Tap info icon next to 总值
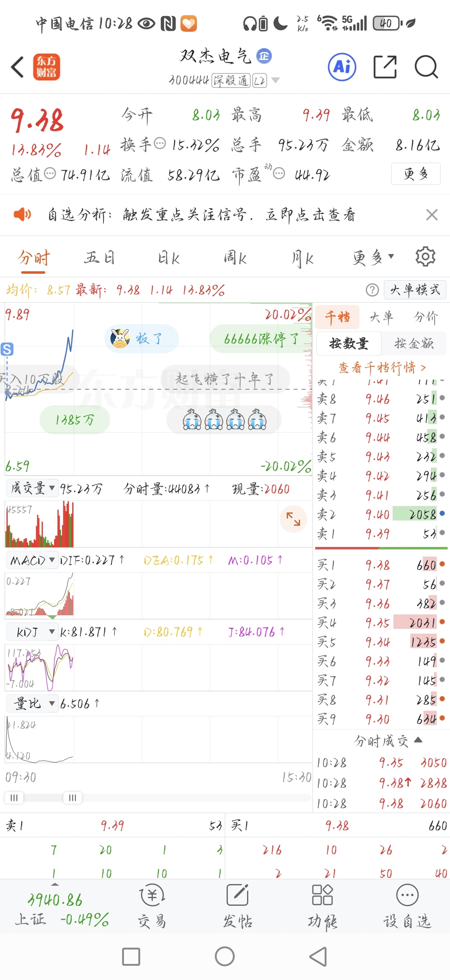450x980 pixels. 50,174
